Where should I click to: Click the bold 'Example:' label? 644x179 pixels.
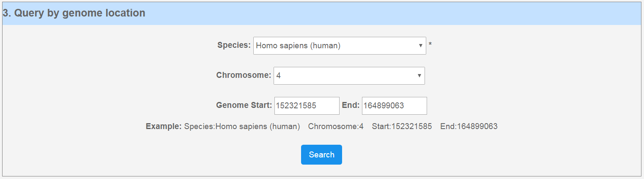tap(164, 126)
